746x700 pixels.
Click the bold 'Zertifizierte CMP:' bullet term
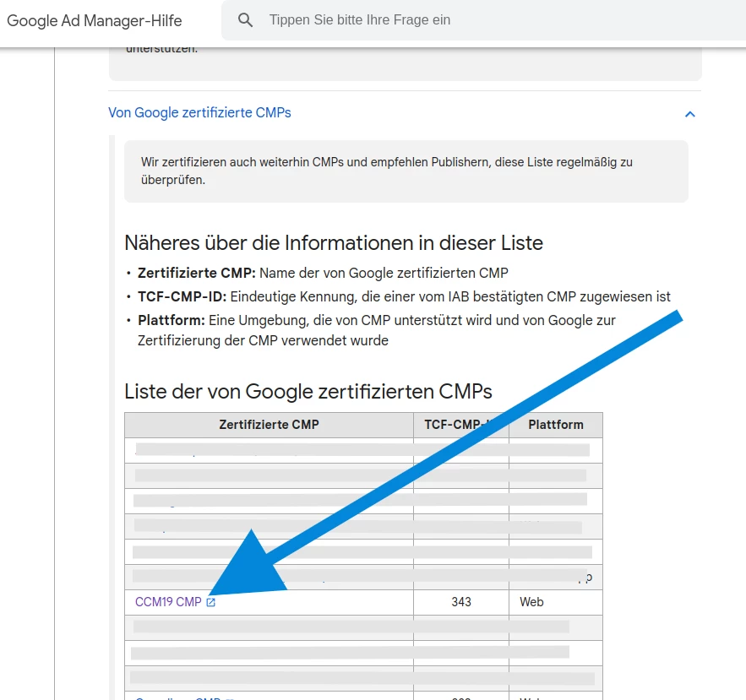tap(196, 273)
